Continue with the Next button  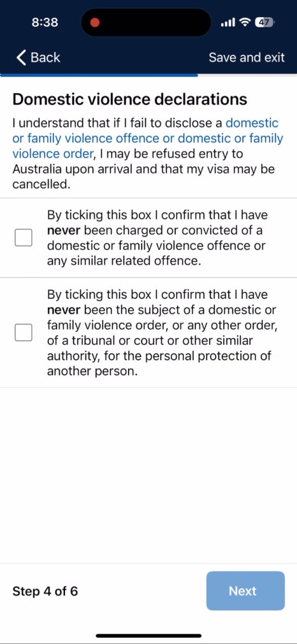245,591
